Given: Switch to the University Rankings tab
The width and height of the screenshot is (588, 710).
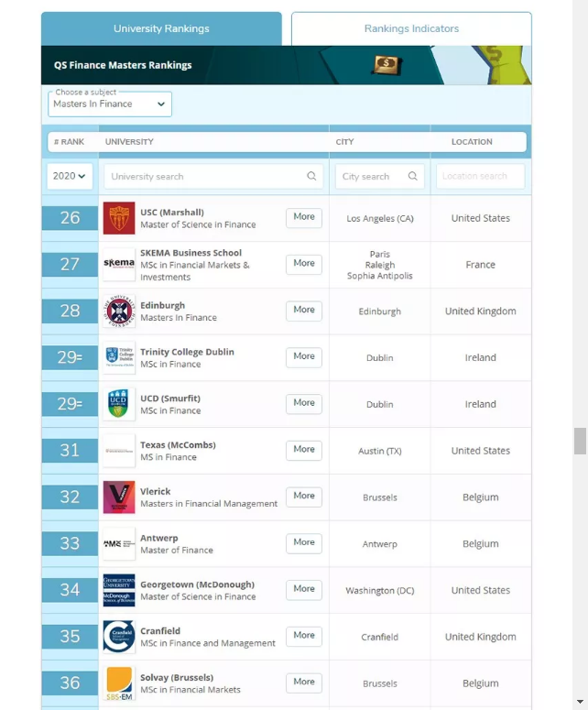Looking at the screenshot, I should pos(161,28).
